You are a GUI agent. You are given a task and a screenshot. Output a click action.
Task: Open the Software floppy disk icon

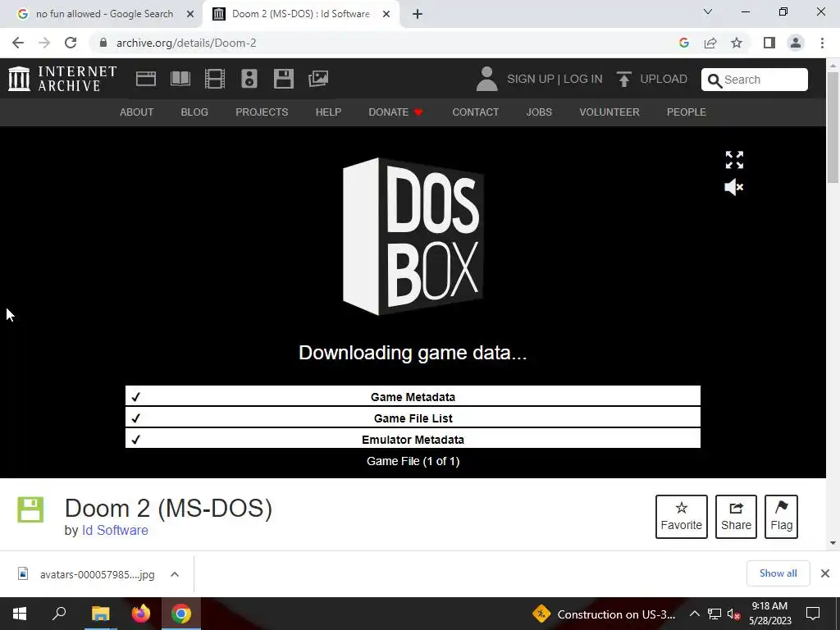point(283,79)
